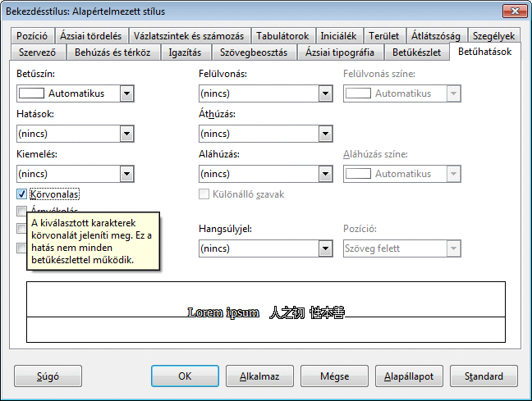
Task: Open help with the Súgó button
Action: pos(48,376)
